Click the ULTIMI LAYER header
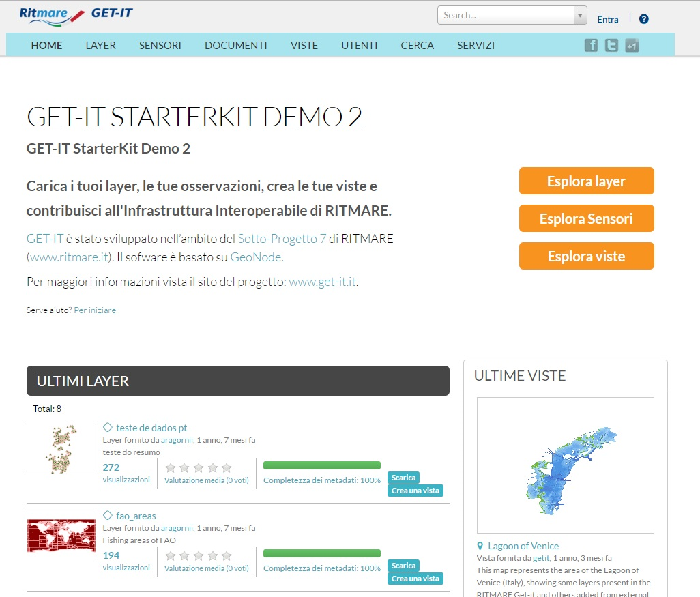The image size is (700, 597). click(x=238, y=381)
